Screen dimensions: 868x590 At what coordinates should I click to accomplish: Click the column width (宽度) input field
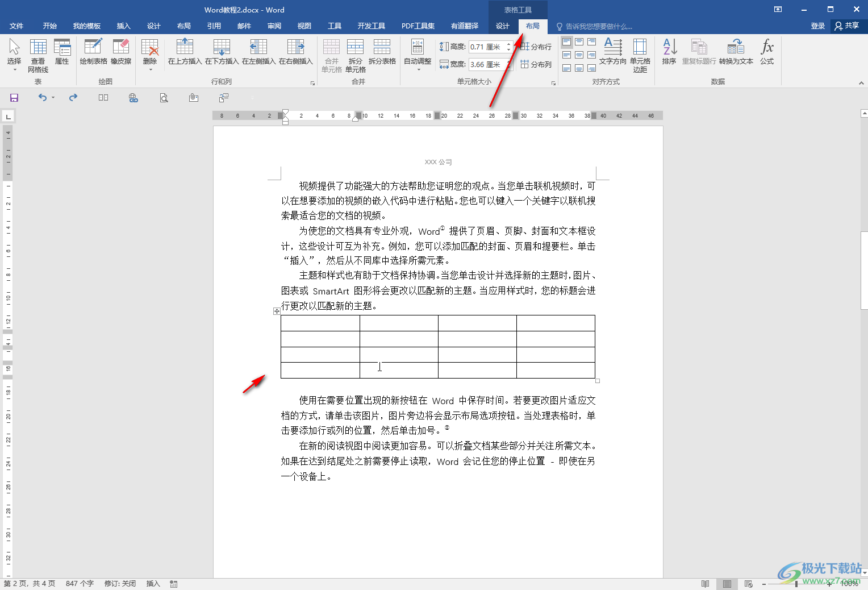click(487, 64)
